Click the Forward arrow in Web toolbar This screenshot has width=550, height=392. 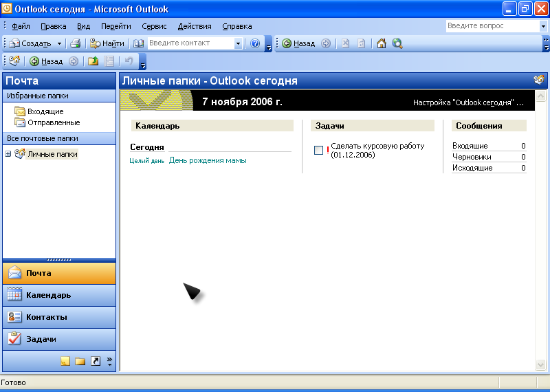[326, 43]
